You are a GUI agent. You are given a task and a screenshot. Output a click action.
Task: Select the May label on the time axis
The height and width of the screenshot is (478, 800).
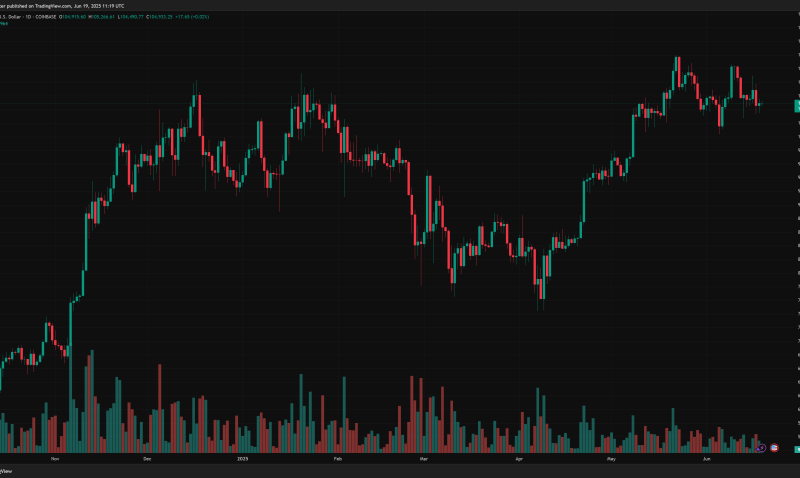point(611,459)
